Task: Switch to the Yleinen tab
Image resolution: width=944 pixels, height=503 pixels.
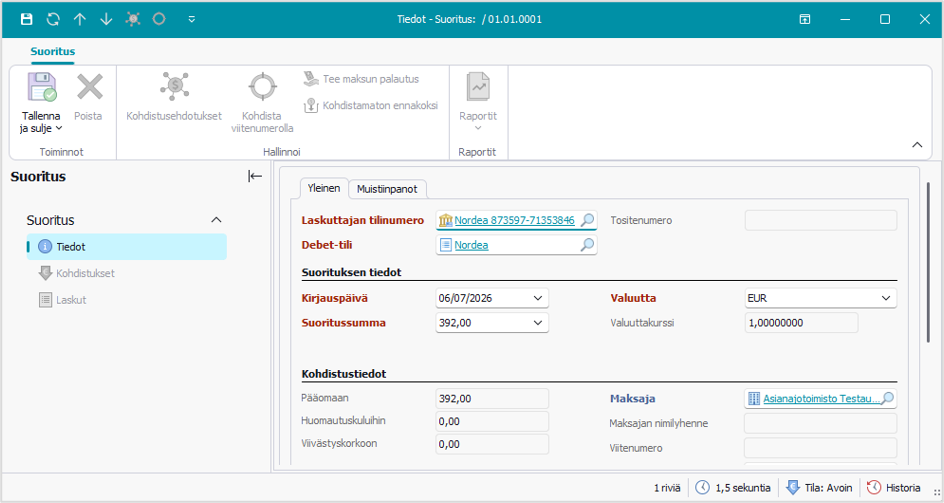Action: tap(324, 188)
